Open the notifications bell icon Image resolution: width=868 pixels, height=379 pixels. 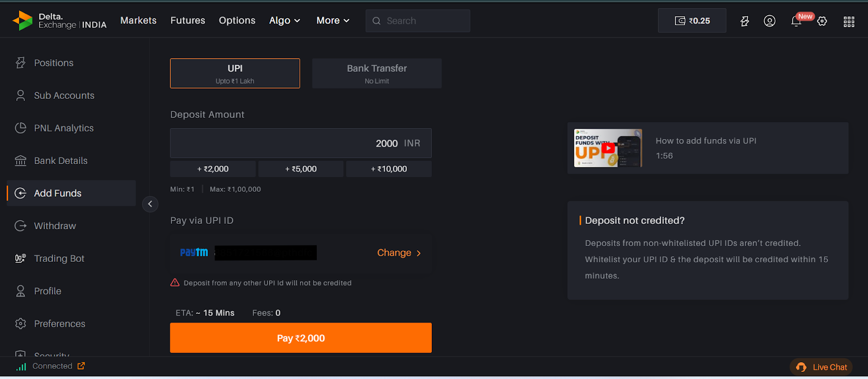796,21
